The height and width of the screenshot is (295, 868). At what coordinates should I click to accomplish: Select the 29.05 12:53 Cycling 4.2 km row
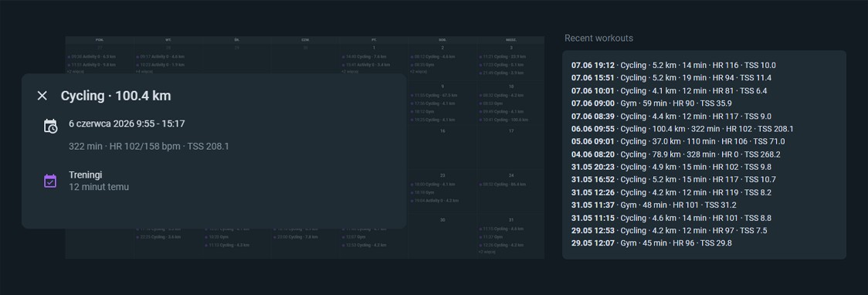669,231
